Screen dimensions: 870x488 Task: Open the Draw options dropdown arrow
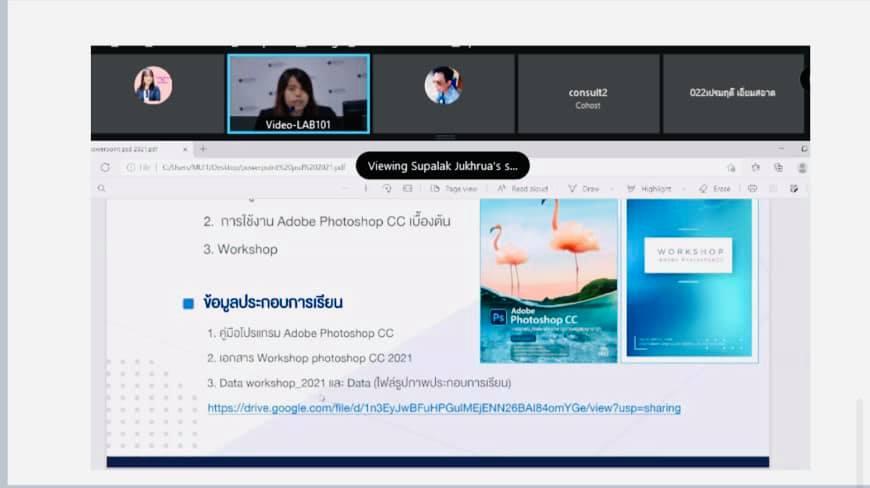click(612, 189)
